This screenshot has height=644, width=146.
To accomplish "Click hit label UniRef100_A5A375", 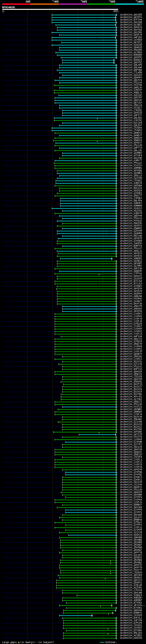I will (131, 306).
